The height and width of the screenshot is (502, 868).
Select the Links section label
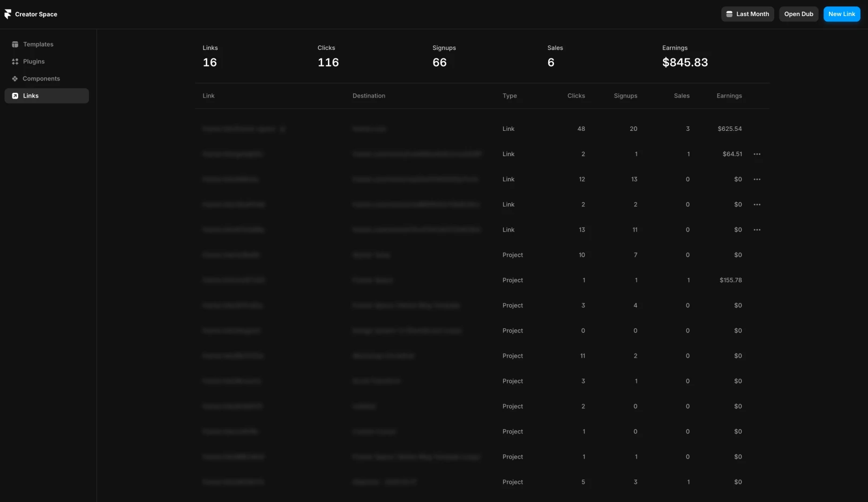tap(31, 96)
